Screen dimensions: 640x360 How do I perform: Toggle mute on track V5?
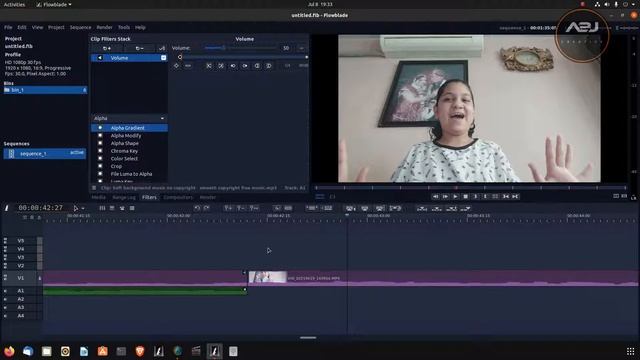pyautogui.click(x=5, y=241)
